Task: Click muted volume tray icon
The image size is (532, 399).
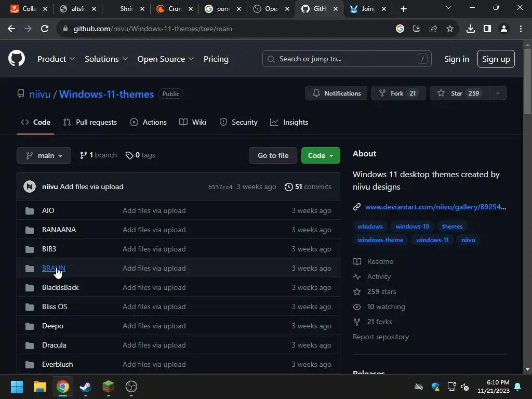Action: coord(465,387)
